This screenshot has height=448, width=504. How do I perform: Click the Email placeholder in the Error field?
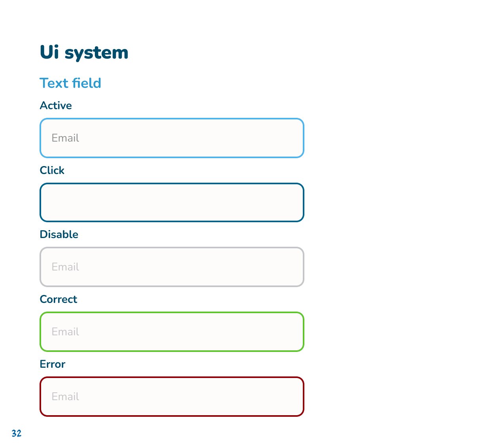(x=65, y=397)
